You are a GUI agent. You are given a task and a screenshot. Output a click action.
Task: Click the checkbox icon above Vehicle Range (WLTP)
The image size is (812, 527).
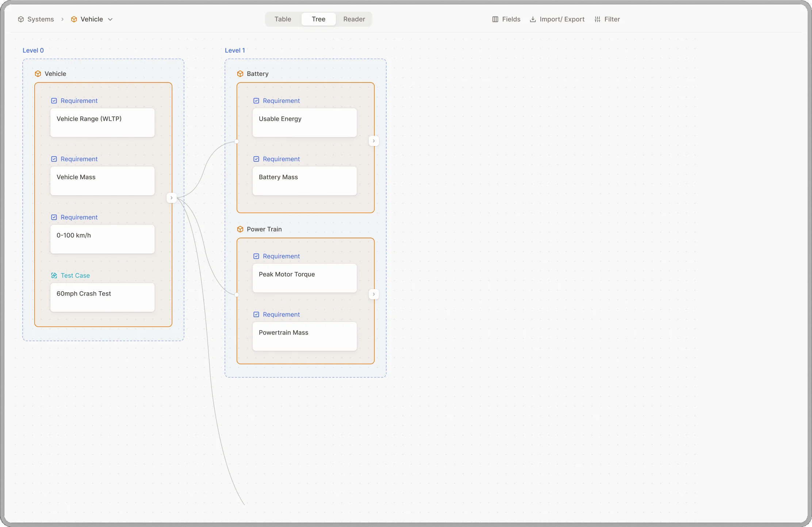click(x=54, y=101)
